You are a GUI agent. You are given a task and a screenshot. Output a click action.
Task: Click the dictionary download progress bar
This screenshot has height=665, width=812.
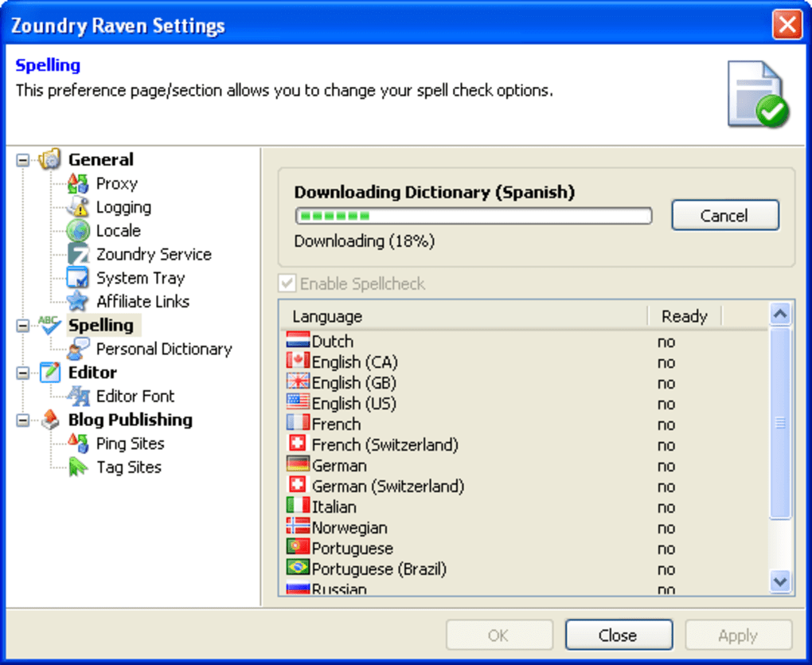473,216
